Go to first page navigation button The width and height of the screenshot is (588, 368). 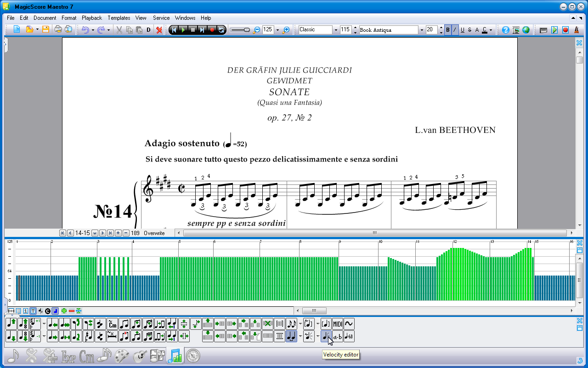point(63,233)
